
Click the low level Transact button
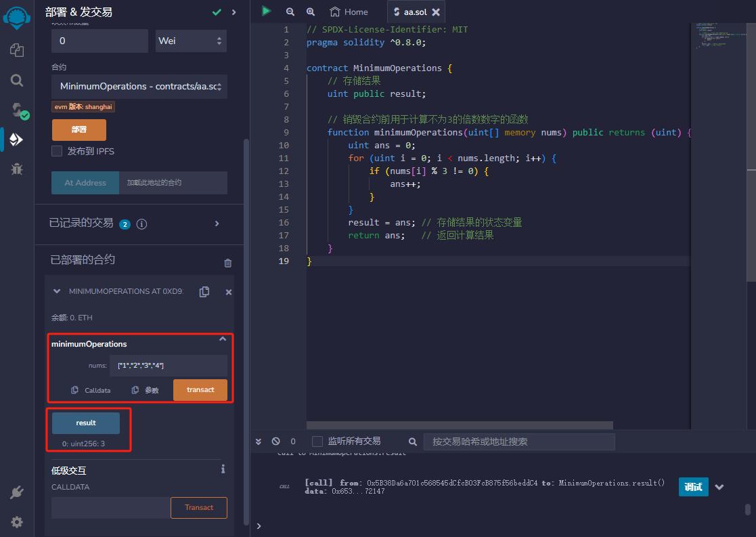198,508
